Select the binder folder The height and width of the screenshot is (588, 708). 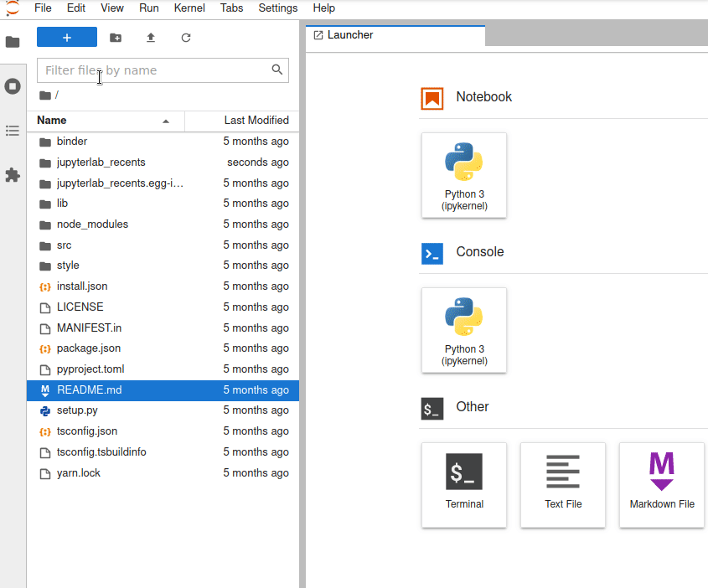tap(163, 142)
